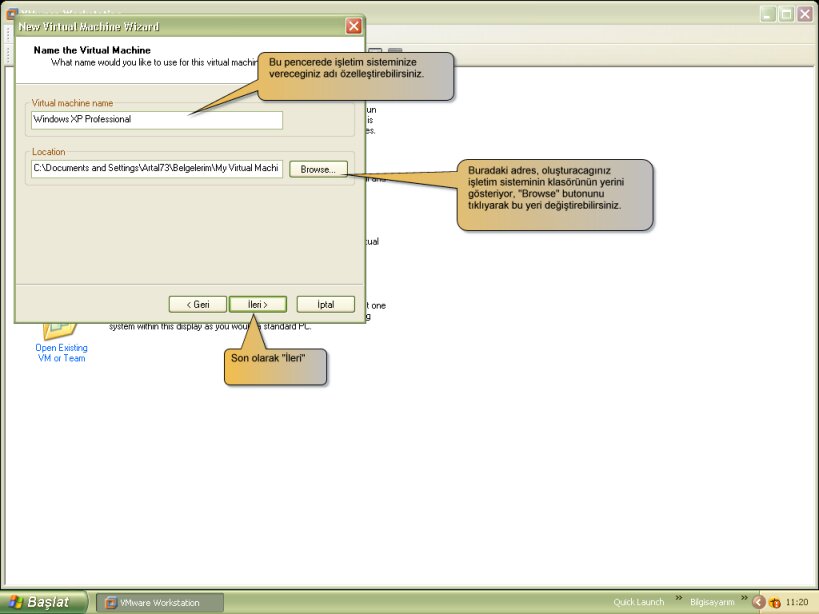Click the Browse... button

click(318, 169)
